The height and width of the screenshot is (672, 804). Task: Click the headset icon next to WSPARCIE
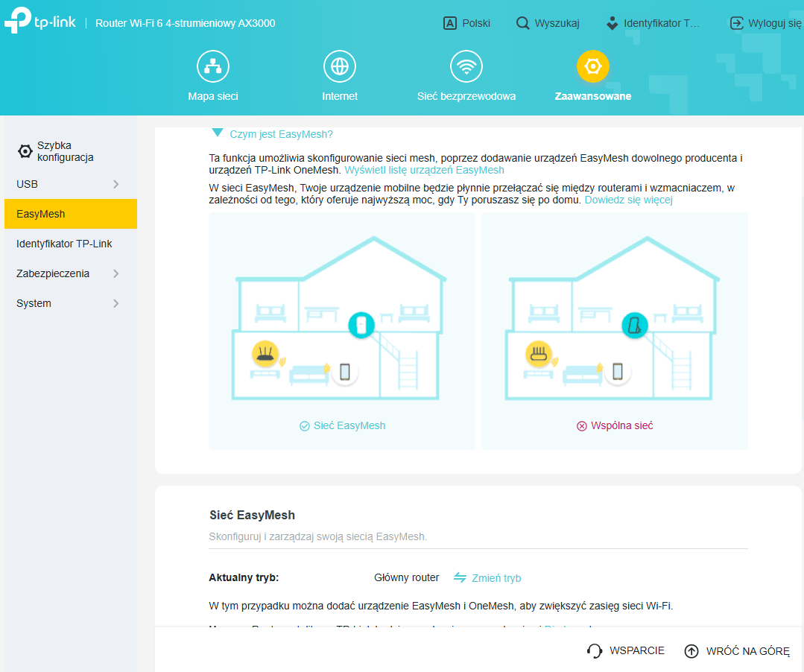click(595, 651)
